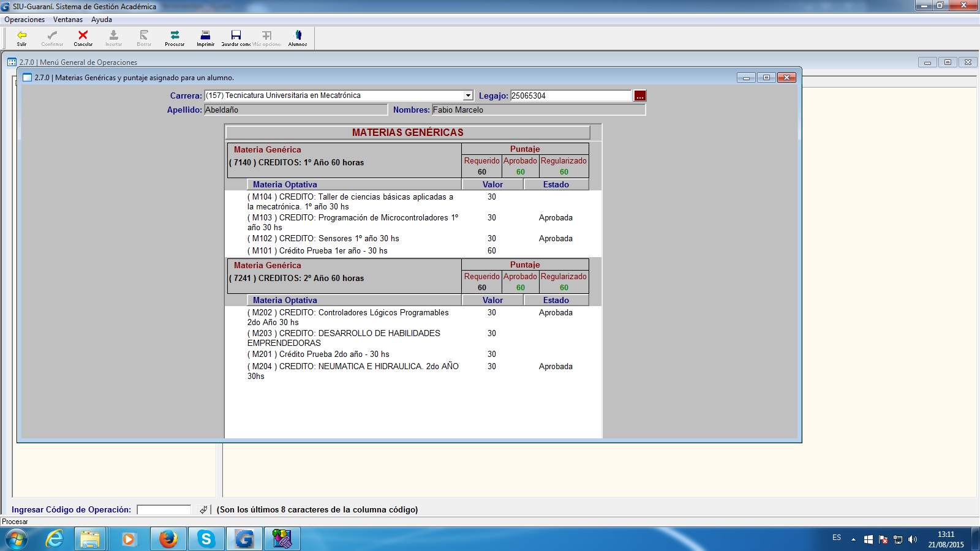Click Aprobada status for M103
Viewport: 980px width, 551px height.
click(556, 217)
